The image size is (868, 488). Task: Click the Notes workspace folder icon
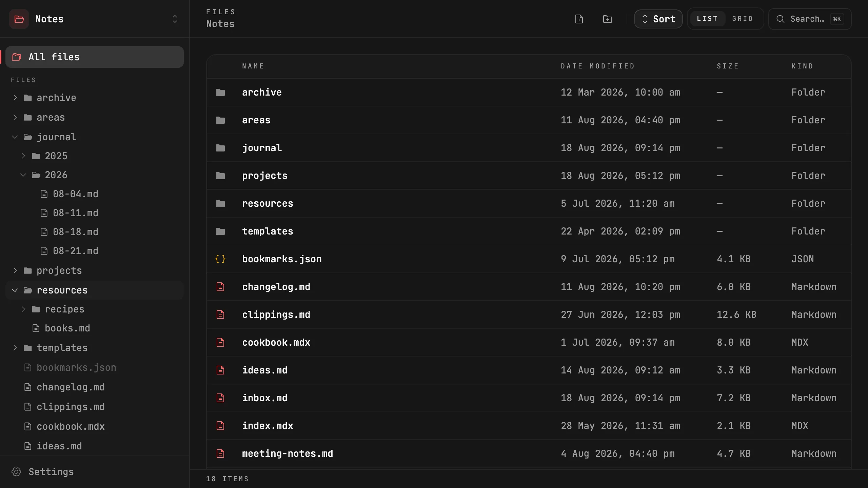pos(19,19)
